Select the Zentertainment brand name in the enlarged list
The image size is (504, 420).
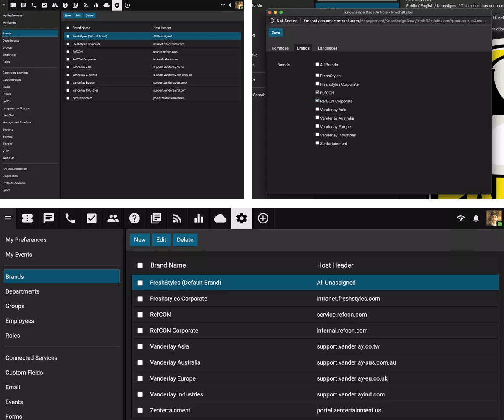coord(170,410)
